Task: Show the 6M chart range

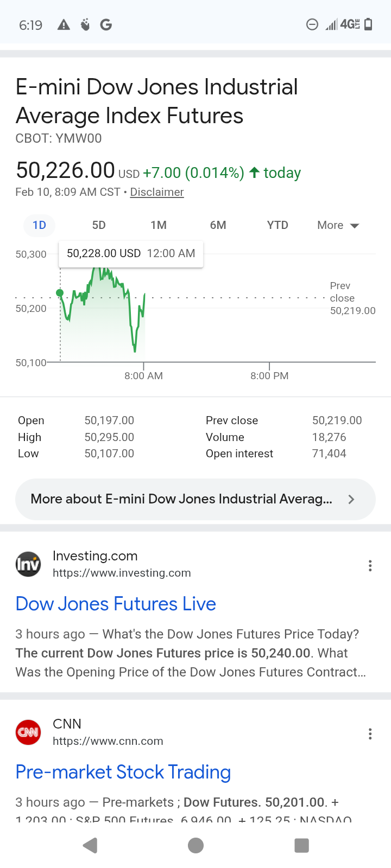Action: [218, 225]
